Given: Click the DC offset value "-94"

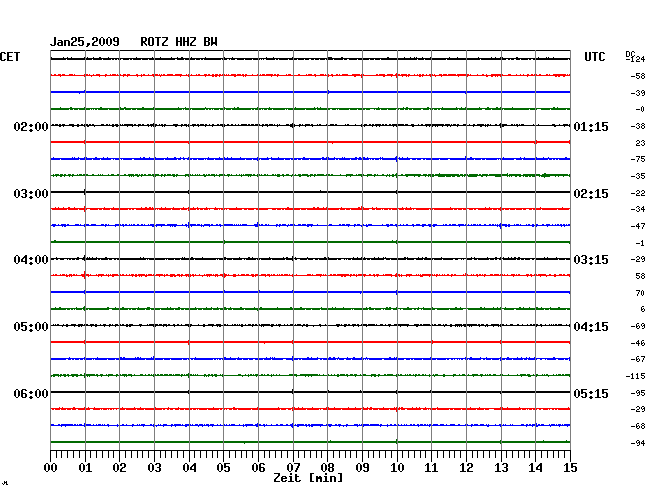Looking at the screenshot, I should click(638, 443).
